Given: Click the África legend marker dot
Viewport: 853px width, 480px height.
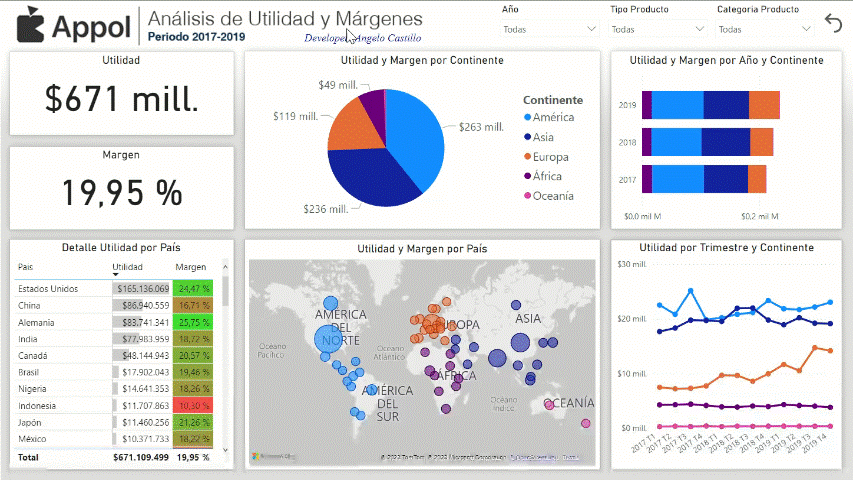Looking at the screenshot, I should point(528,176).
